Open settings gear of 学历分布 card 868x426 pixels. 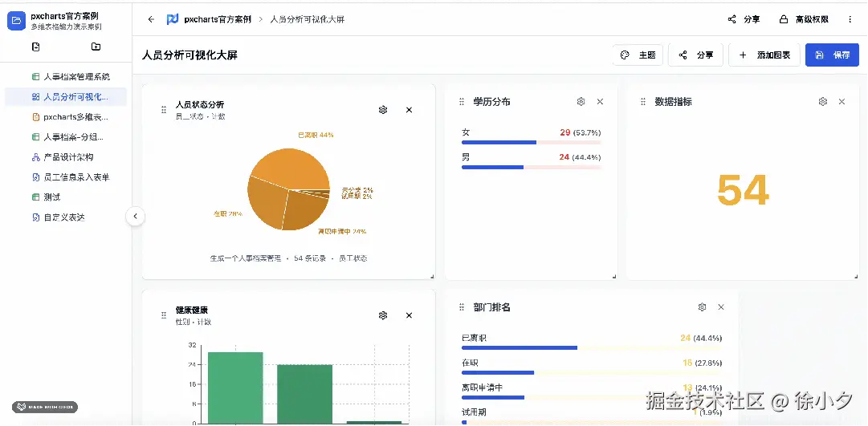coord(581,102)
